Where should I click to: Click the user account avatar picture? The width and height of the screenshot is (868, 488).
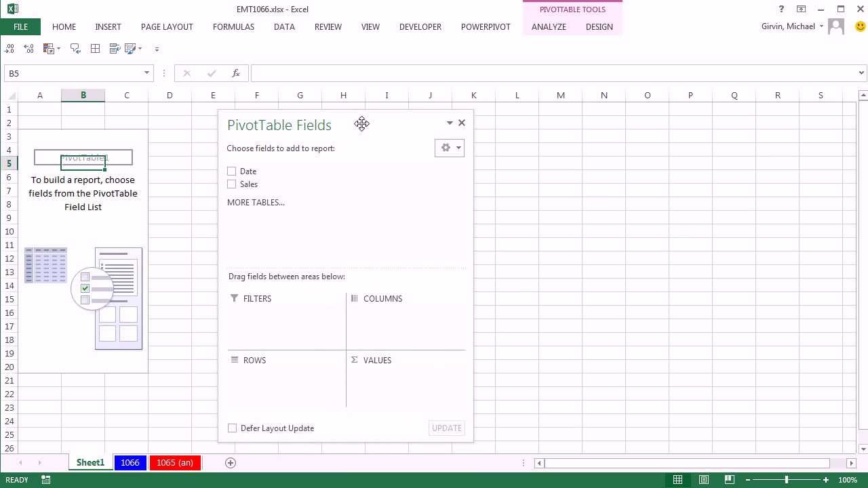coord(836,26)
